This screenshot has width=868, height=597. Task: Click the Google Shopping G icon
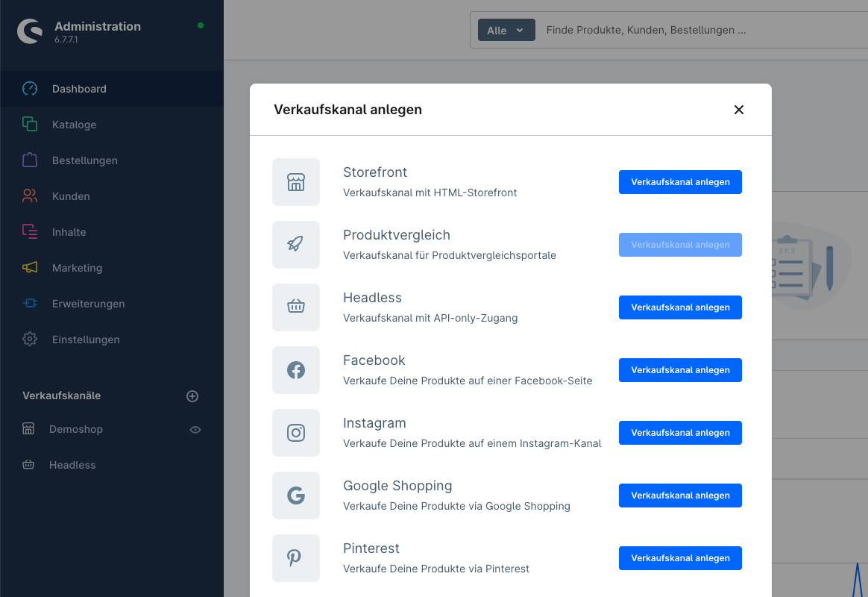[x=296, y=496]
